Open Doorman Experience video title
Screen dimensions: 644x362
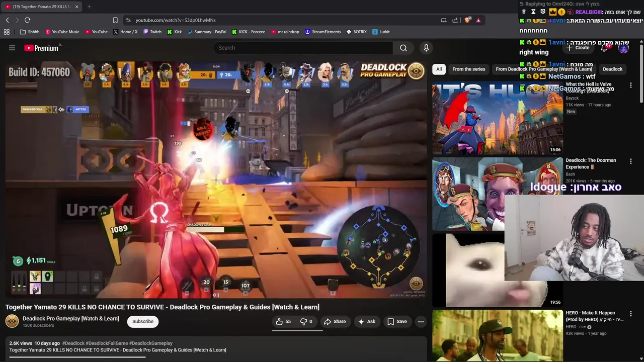591,163
